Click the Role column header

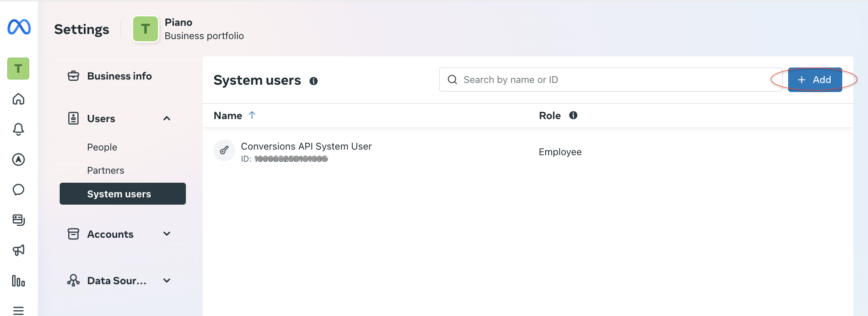tap(550, 116)
